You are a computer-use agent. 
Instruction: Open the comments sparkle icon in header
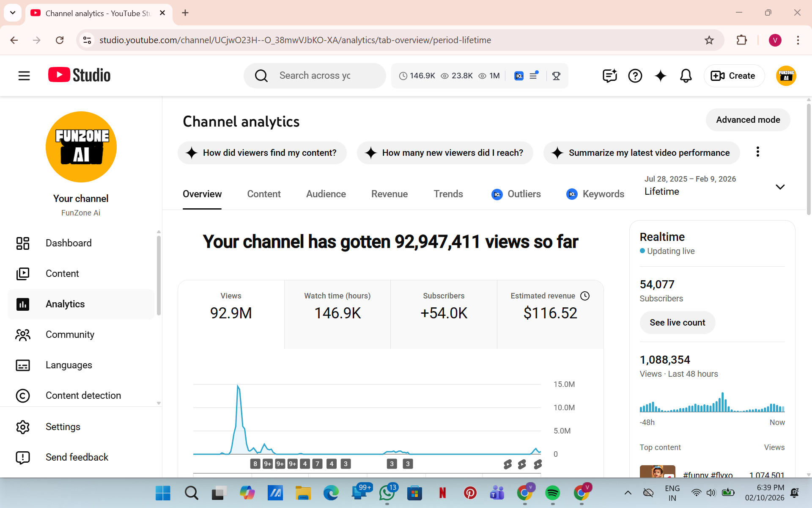tap(609, 76)
